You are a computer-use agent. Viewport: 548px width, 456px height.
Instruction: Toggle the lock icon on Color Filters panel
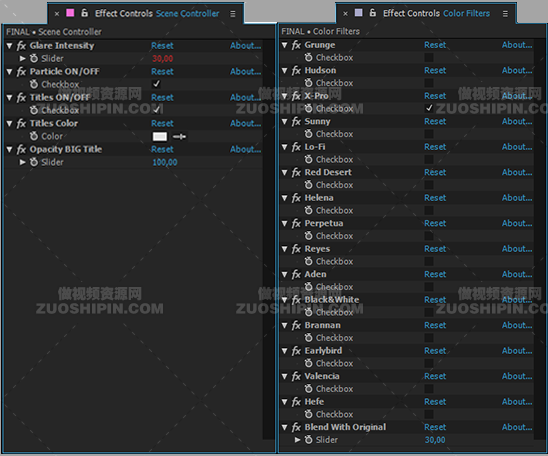point(373,13)
